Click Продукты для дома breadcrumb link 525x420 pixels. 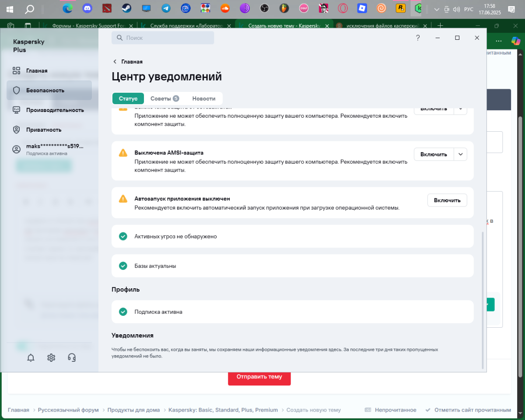click(133, 410)
